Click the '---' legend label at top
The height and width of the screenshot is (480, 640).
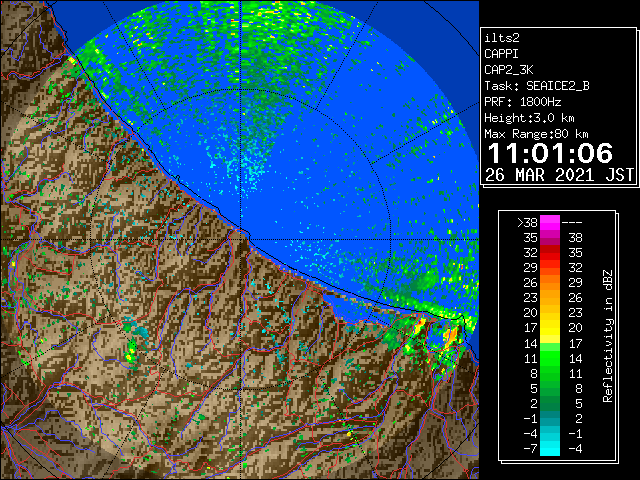pyautogui.click(x=572, y=223)
